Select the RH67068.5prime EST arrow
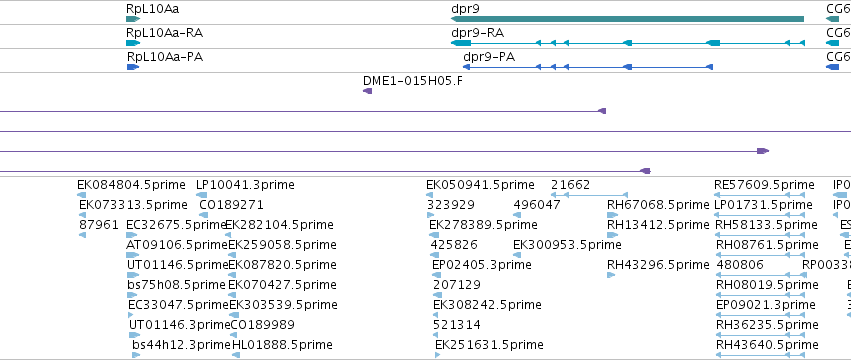The image size is (851, 360). pos(612,215)
